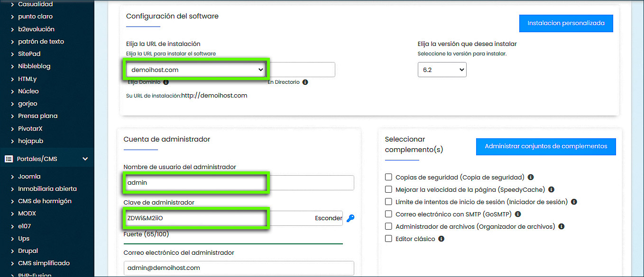Open the demoihost.com domain dropdown

click(197, 70)
